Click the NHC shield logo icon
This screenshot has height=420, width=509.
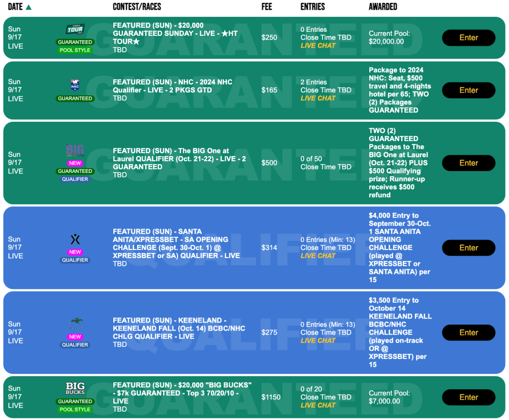point(75,85)
